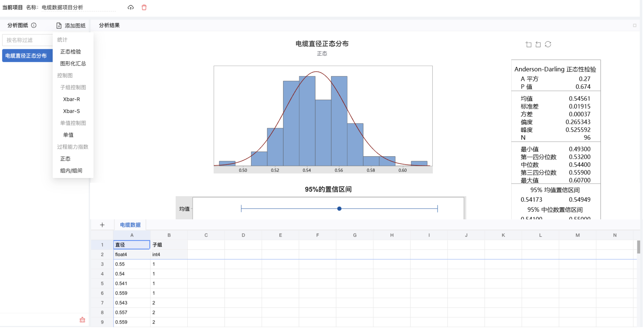644x330 pixels.
Task: Switch to the 电缆数据 sheet tab
Action: coord(130,225)
